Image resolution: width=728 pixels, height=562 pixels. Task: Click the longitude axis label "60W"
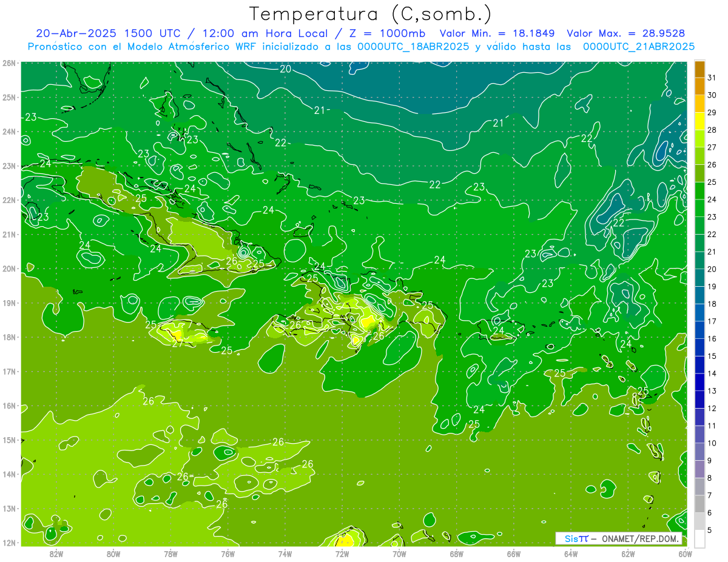[686, 554]
